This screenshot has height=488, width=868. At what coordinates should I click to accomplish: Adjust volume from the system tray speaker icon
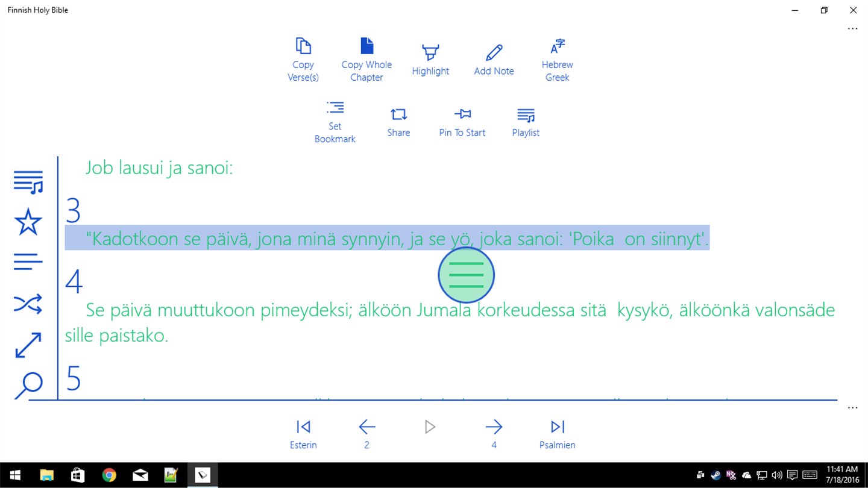[x=777, y=475]
